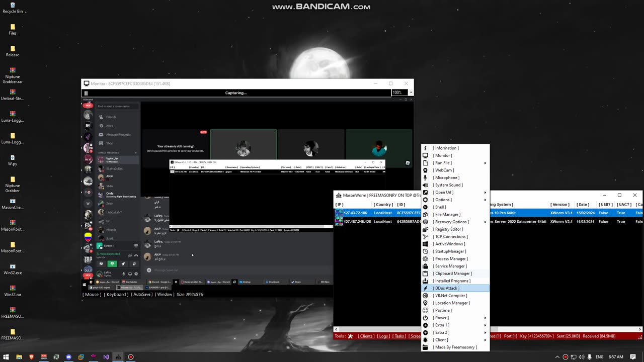Select the Win32.exe desktop icon
The image size is (644, 362).
[13, 269]
